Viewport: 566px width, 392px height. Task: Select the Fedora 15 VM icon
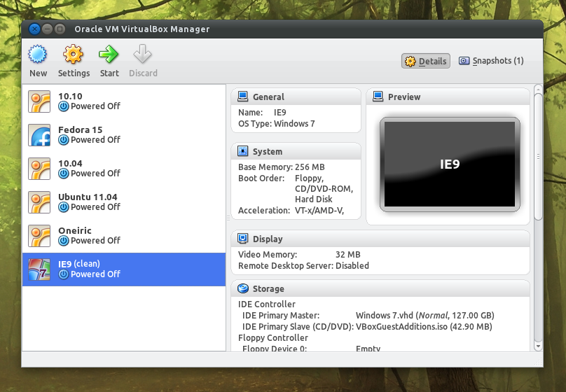(x=39, y=135)
